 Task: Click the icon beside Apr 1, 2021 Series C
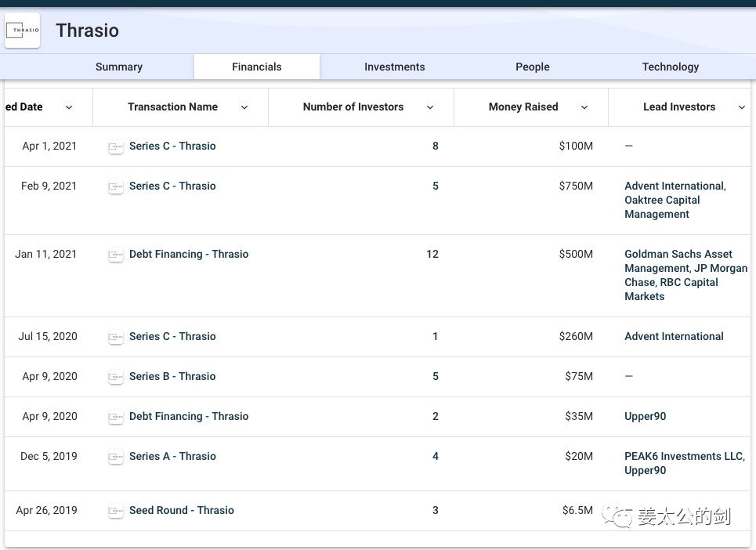coord(116,147)
